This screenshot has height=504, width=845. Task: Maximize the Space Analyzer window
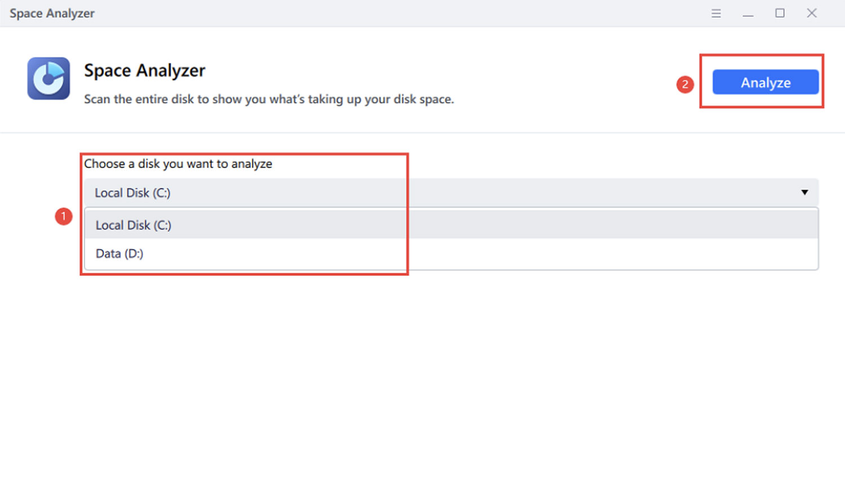(x=780, y=13)
